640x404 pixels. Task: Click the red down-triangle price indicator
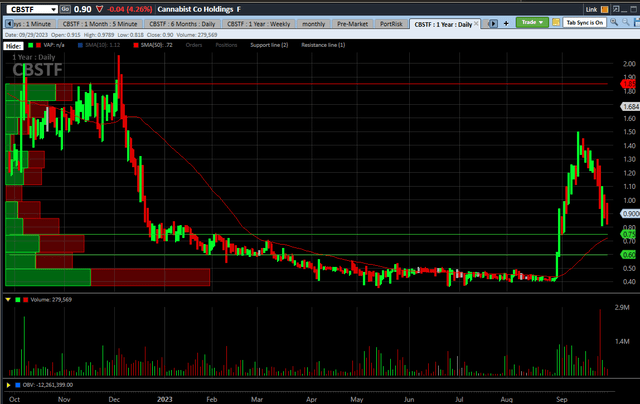pyautogui.click(x=99, y=9)
